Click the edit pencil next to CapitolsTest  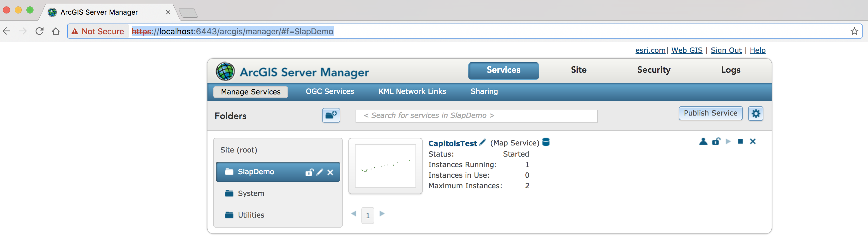pos(482,142)
